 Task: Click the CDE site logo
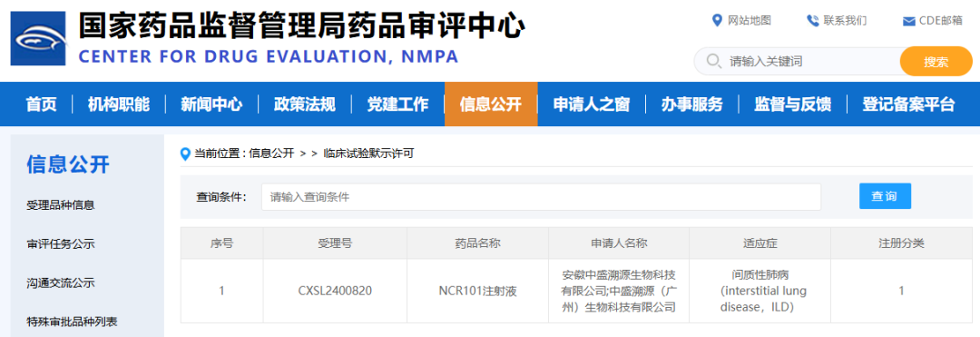38,38
